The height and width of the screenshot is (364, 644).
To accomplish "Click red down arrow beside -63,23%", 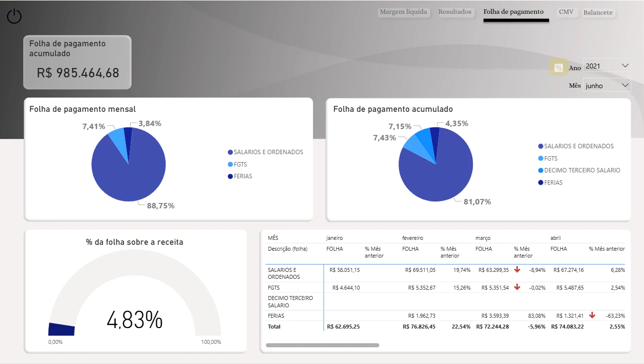I will (592, 315).
